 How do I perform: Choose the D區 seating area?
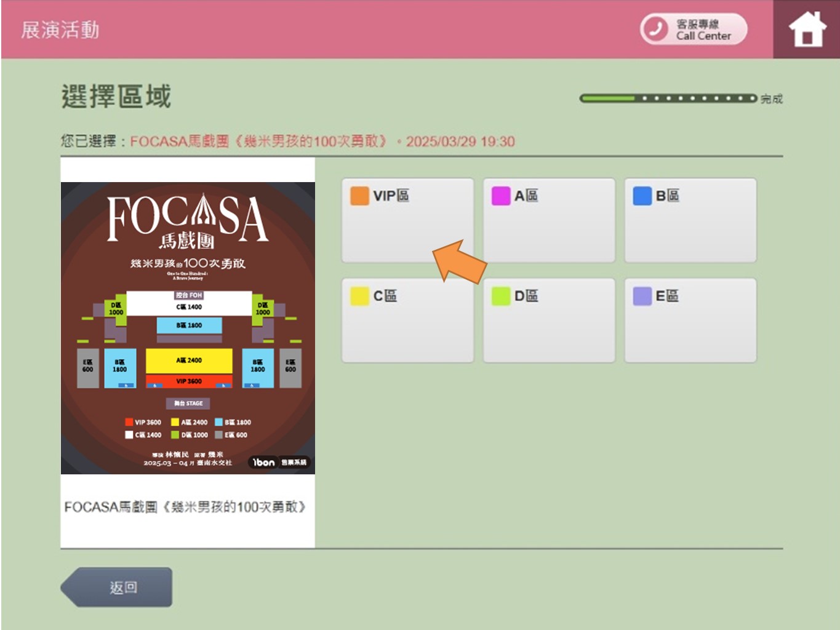coord(549,321)
